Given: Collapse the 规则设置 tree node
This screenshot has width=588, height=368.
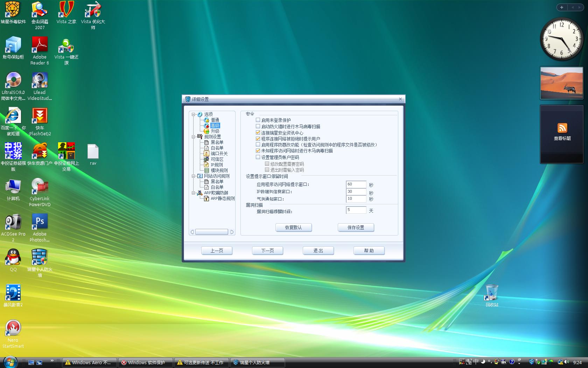Looking at the screenshot, I should pos(193,137).
